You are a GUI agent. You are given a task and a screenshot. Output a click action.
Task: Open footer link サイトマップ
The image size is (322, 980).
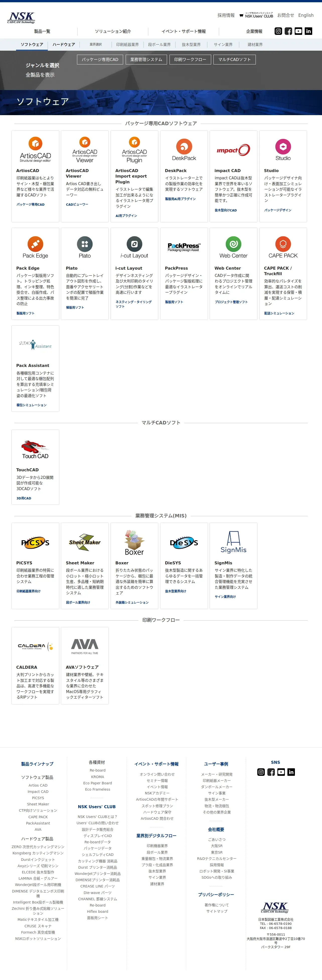tap(217, 911)
